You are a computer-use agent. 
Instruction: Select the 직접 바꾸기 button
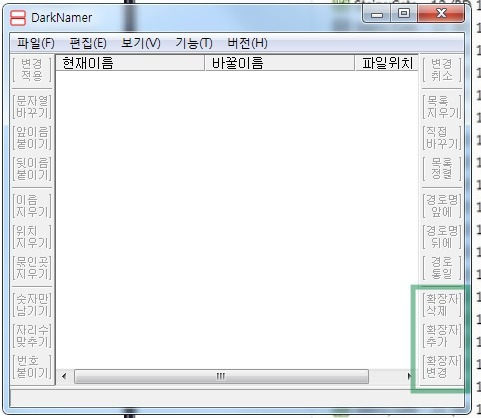point(442,138)
